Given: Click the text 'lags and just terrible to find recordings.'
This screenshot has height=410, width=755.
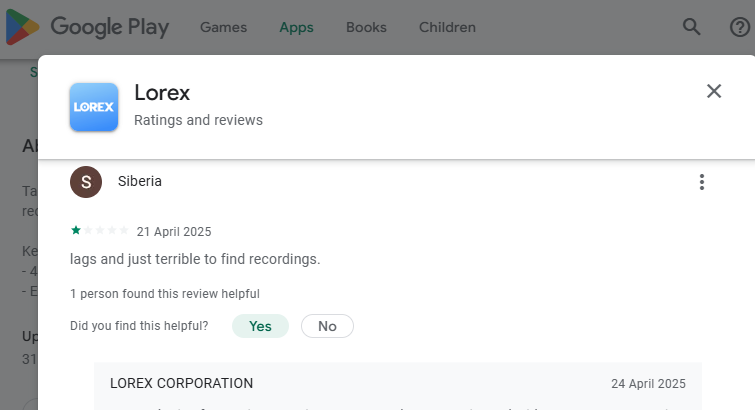Looking at the screenshot, I should (x=195, y=259).
